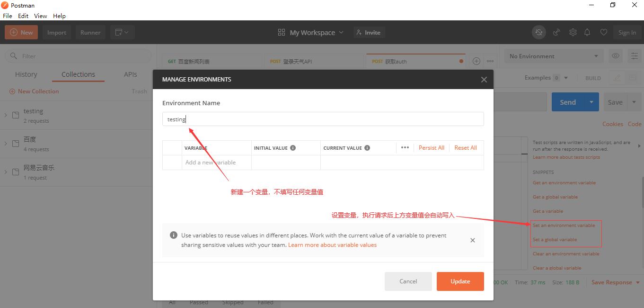Open Learn more about variable values link
Image resolution: width=644 pixels, height=308 pixels.
(332, 245)
